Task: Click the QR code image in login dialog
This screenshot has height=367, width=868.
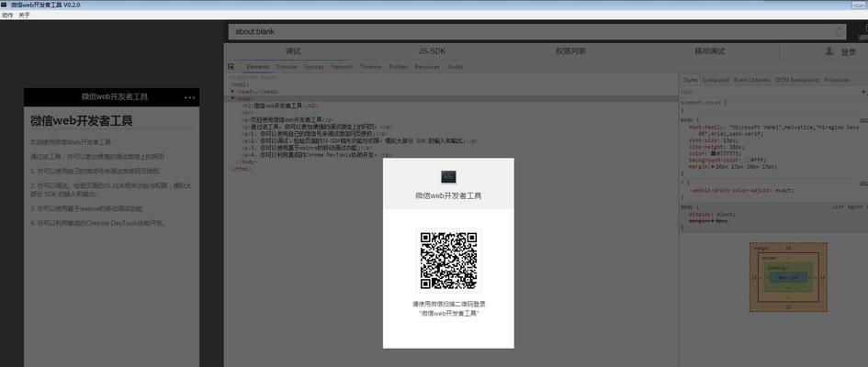Action: (x=448, y=261)
